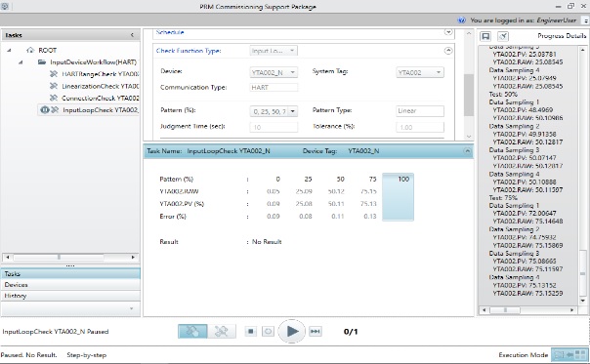Select the manual hand-mode satellite button
This screenshot has height=364, width=590.
(x=192, y=331)
